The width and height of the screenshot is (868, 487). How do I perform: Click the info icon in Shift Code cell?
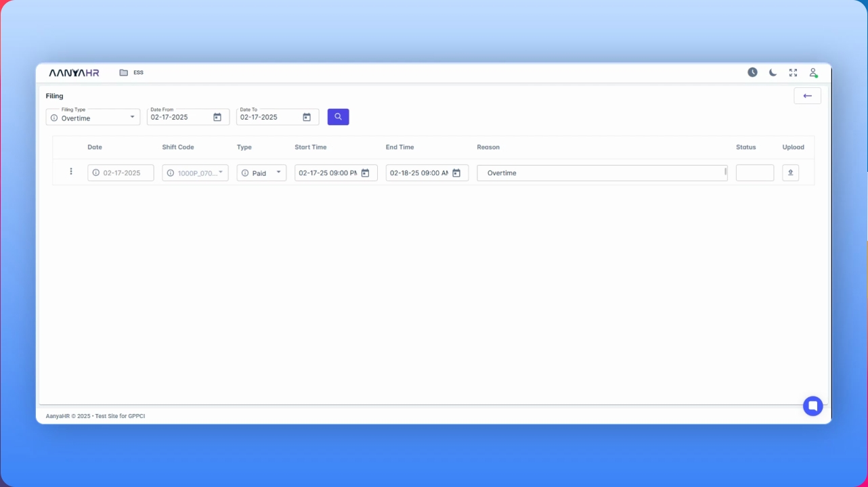click(171, 173)
